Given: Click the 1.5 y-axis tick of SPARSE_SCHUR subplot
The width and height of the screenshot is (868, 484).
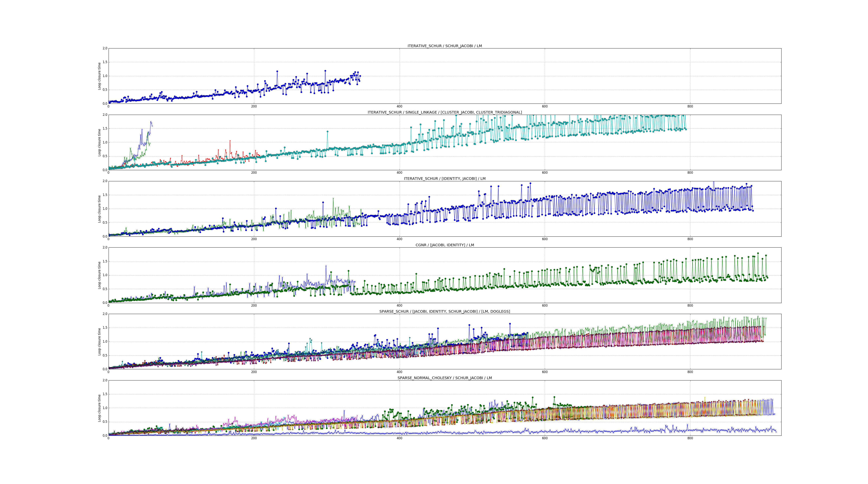Looking at the screenshot, I should pos(105,328).
